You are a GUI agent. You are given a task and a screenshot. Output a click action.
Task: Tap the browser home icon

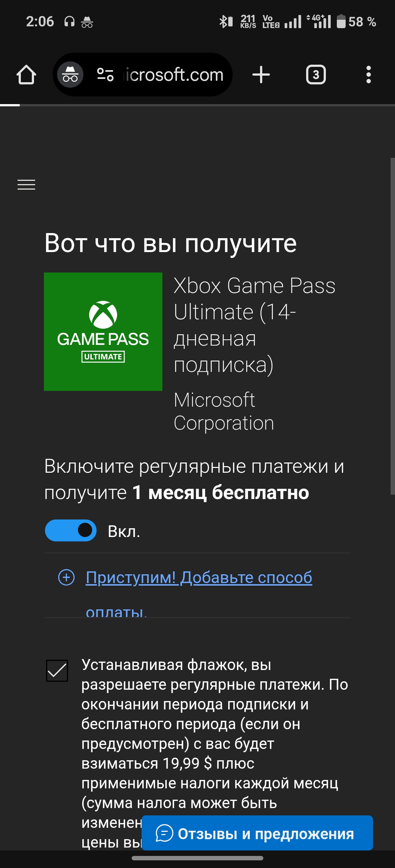point(26,75)
